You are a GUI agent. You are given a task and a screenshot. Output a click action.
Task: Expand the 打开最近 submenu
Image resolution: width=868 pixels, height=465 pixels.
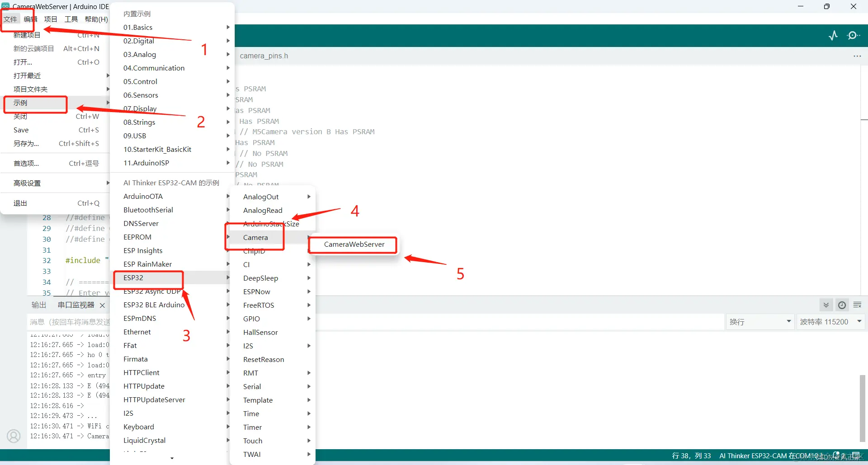click(x=56, y=75)
